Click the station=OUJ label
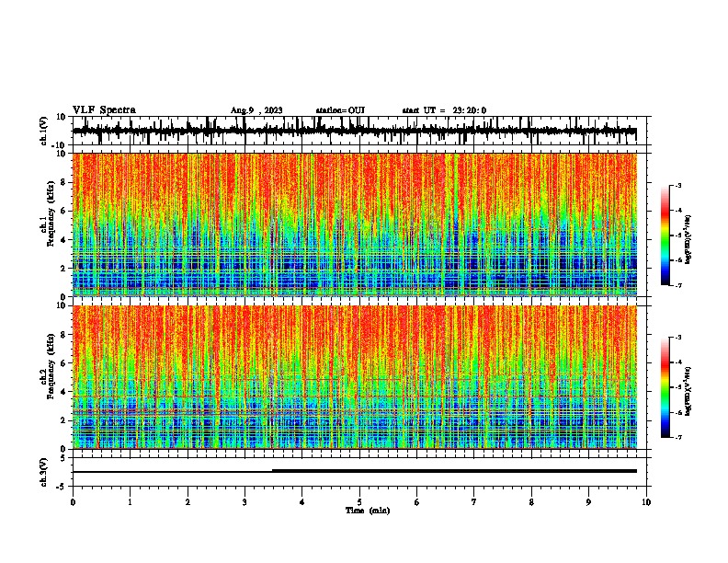Screen dimensions: 728x563 pyautogui.click(x=340, y=110)
